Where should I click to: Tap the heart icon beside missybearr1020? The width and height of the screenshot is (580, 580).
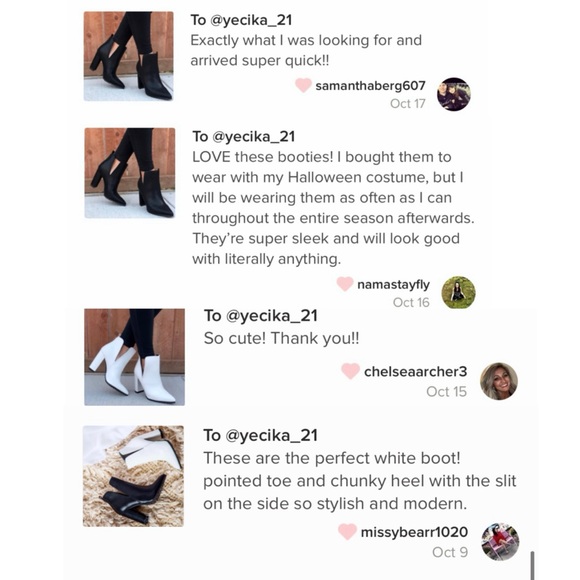347,532
